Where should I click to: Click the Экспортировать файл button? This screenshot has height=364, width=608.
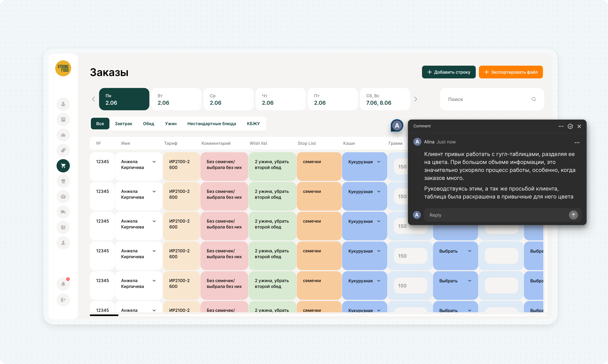click(511, 72)
